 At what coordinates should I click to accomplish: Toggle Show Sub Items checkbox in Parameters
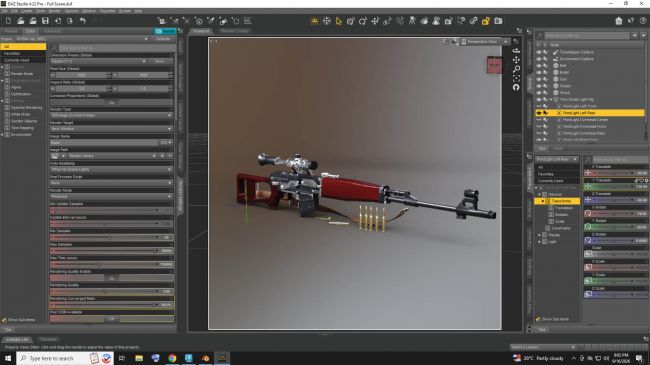click(x=538, y=319)
